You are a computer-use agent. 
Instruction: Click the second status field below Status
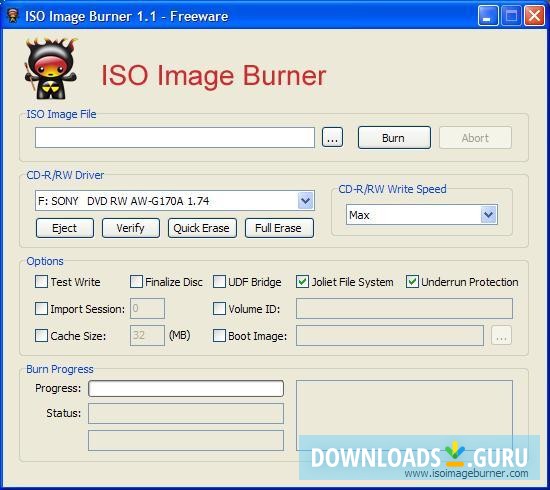click(186, 441)
